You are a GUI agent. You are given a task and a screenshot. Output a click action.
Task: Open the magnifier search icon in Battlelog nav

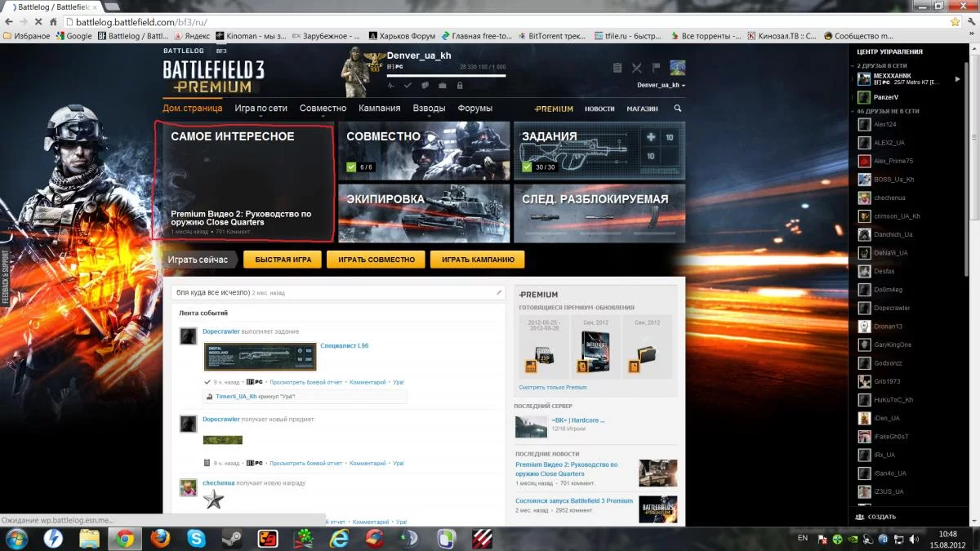click(677, 109)
